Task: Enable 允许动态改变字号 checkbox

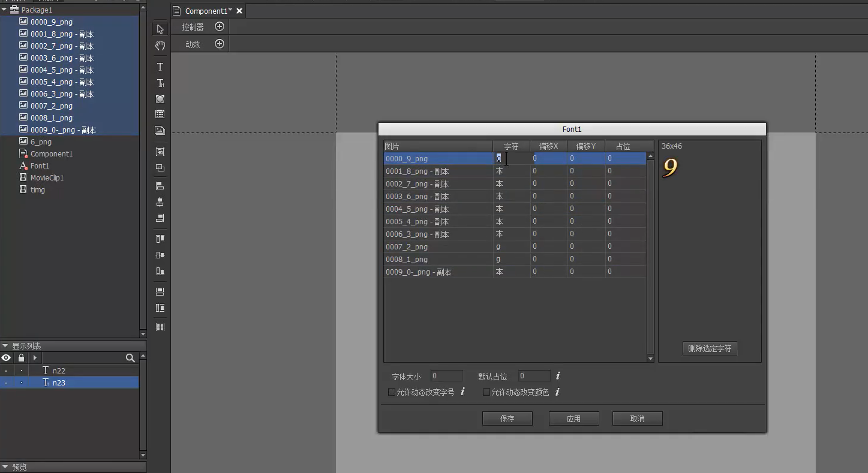Action: 392,392
